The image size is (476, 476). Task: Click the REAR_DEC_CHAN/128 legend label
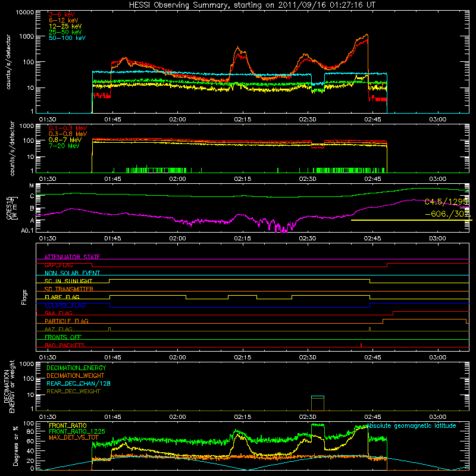(x=79, y=383)
